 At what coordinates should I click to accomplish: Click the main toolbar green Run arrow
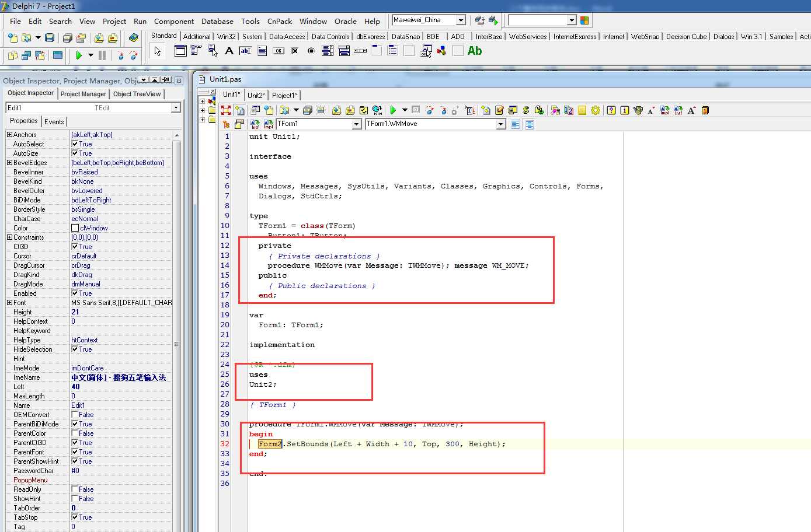(x=79, y=55)
